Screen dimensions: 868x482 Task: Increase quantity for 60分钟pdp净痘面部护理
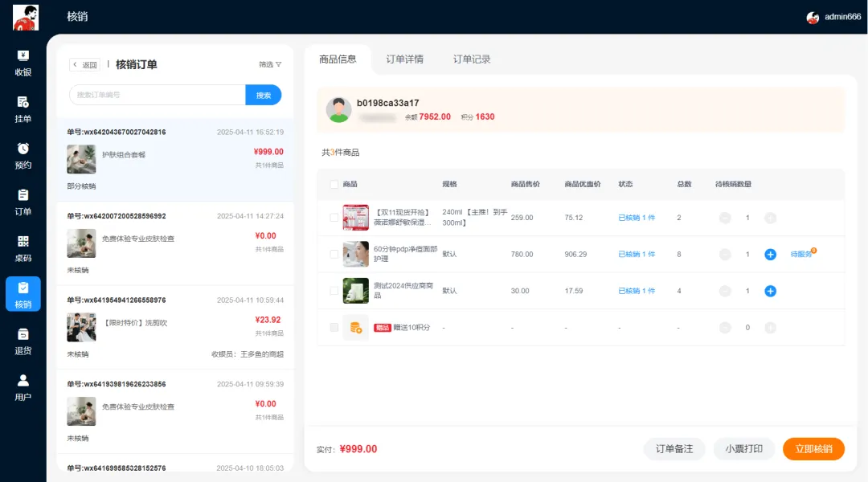pos(770,255)
